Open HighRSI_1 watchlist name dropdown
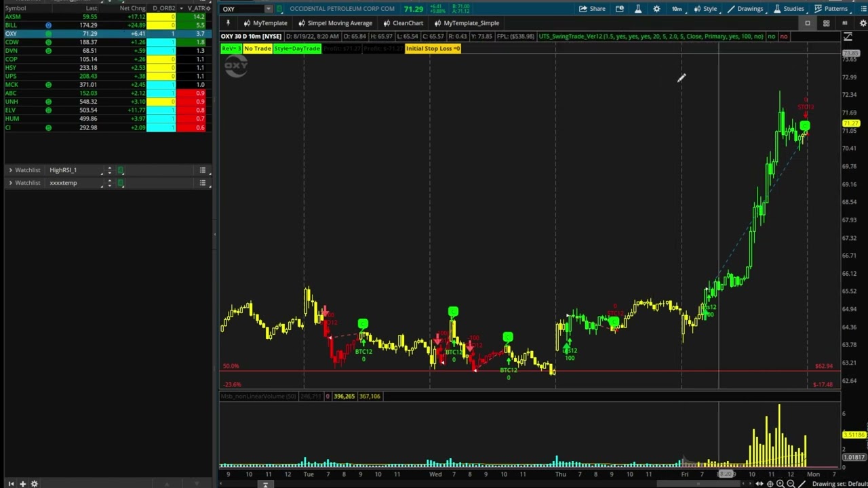868x488 pixels. click(x=75, y=170)
